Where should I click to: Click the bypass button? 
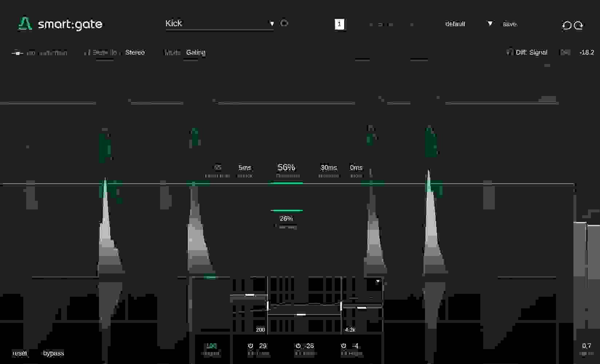coord(53,353)
